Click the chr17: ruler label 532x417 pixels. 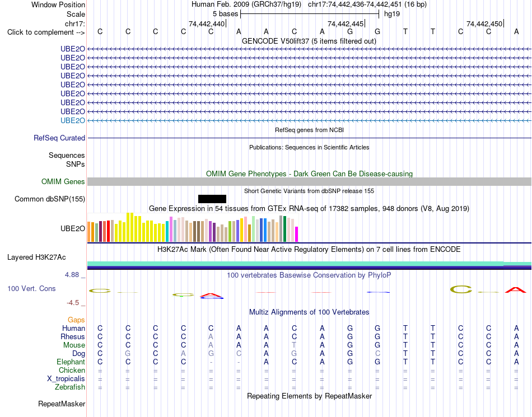click(75, 24)
